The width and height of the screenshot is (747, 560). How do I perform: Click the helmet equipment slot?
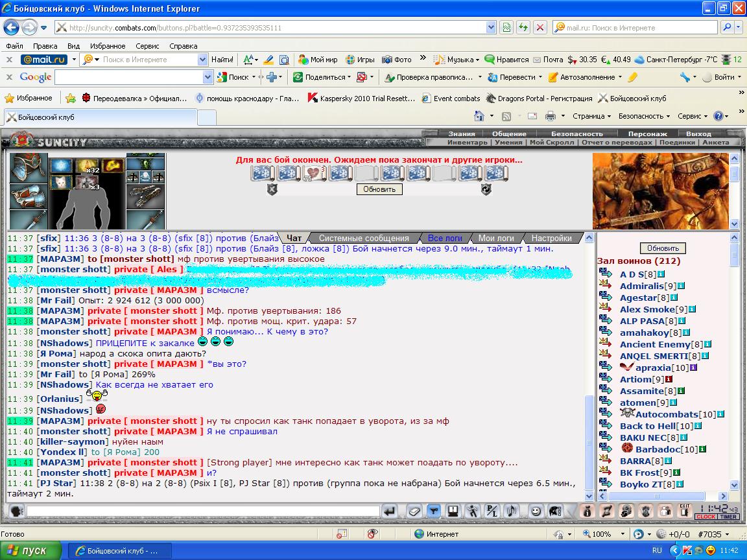coord(28,167)
